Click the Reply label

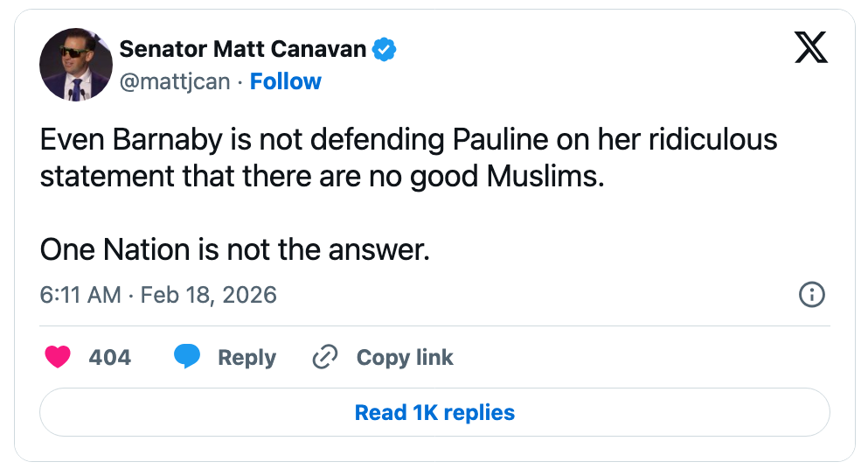coord(247,357)
